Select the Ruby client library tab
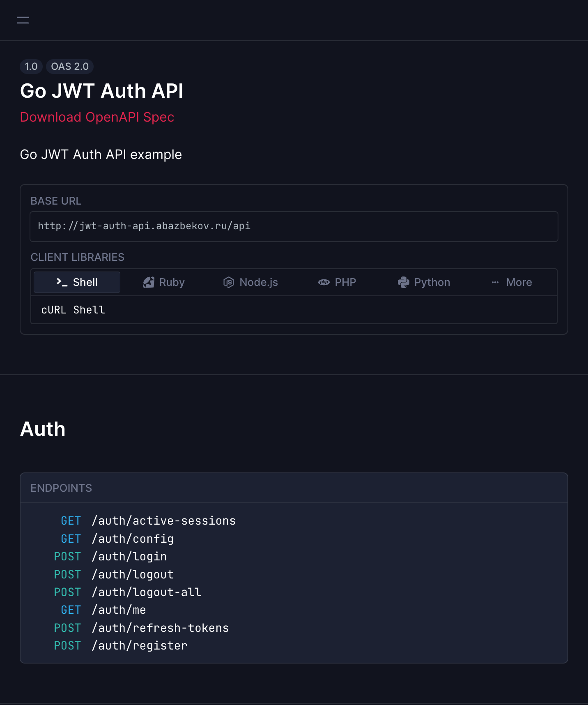588x705 pixels. [163, 282]
